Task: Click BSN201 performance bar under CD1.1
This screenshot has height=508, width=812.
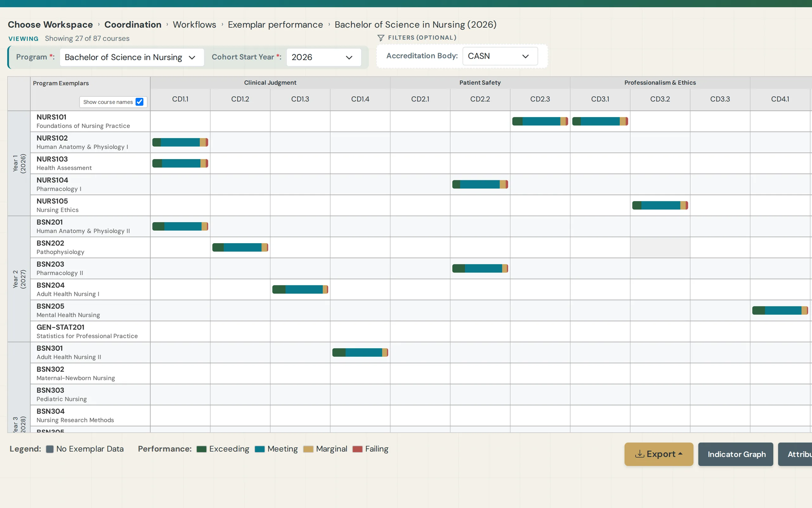Action: 180,226
